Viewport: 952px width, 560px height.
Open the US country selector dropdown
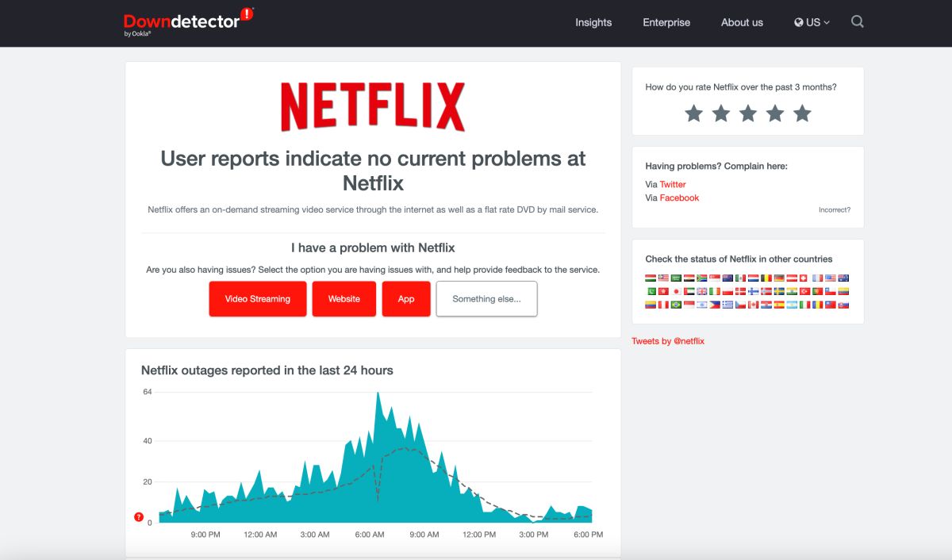click(x=812, y=22)
